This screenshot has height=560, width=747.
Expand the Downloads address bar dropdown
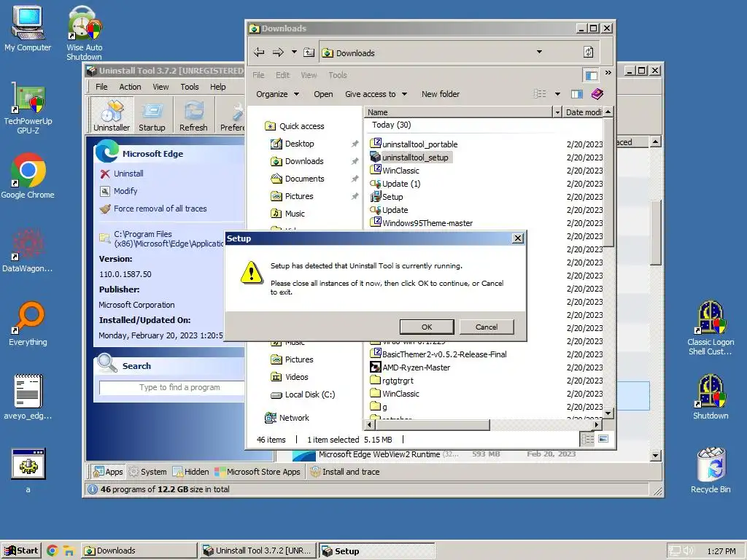539,52
